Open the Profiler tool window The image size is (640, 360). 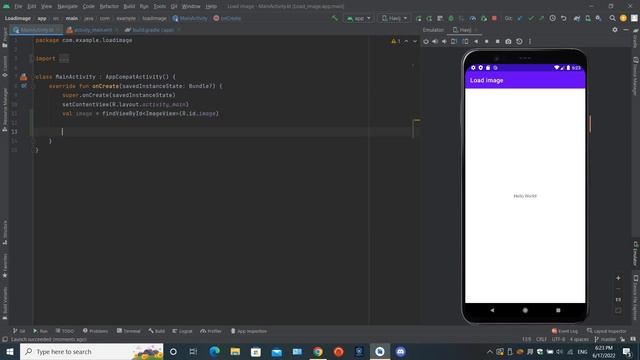tap(211, 331)
